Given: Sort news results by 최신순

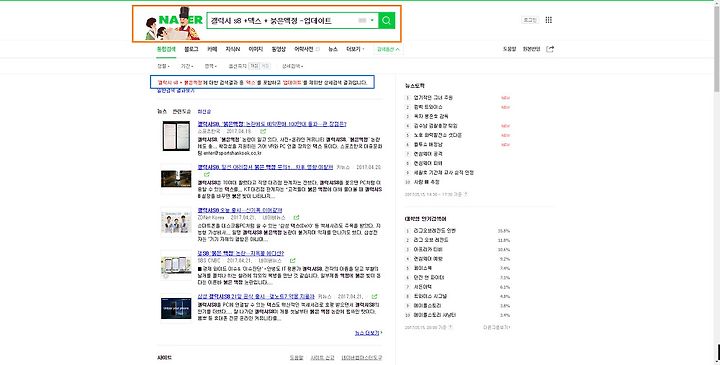Looking at the screenshot, I should tap(204, 112).
